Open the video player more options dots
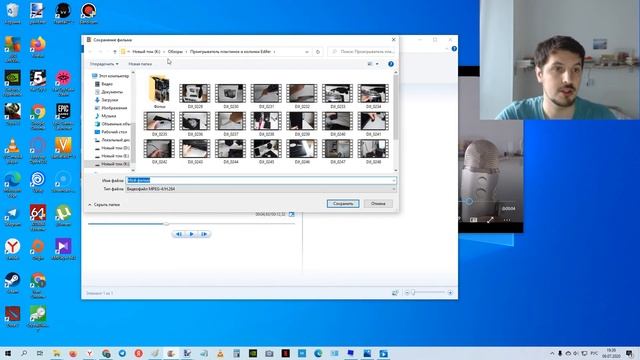Screen dimensions: 640x360 click(x=507, y=220)
